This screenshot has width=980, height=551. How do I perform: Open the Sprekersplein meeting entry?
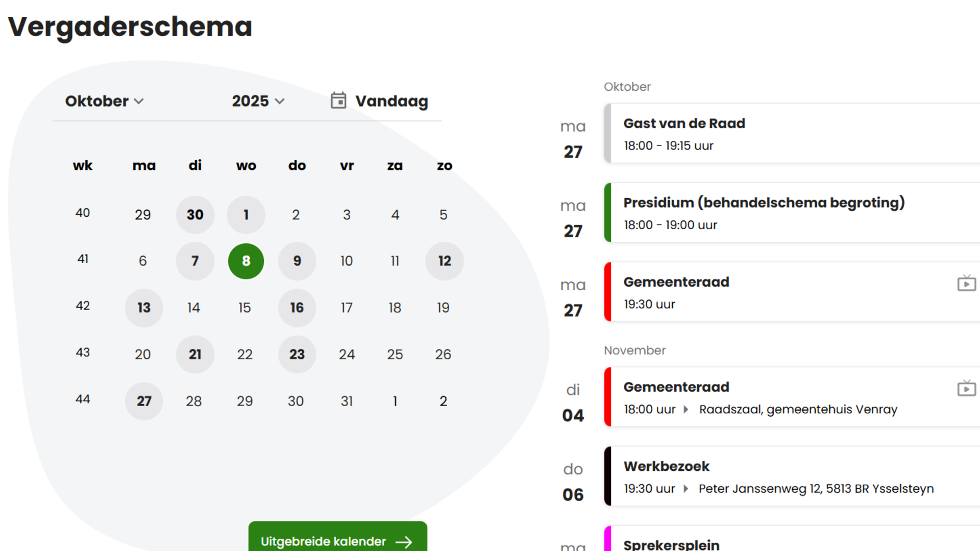(671, 544)
